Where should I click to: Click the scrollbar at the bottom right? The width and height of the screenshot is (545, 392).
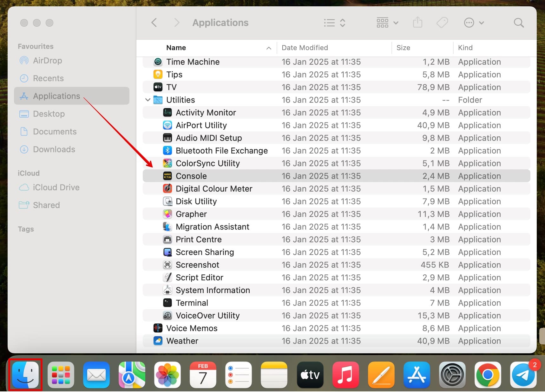542,336
